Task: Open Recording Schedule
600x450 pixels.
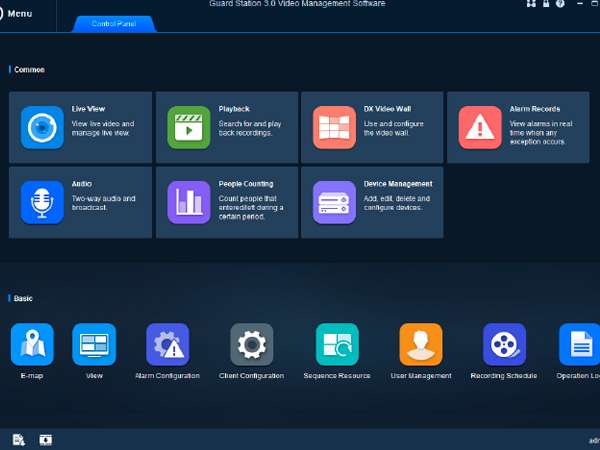Action: [504, 345]
